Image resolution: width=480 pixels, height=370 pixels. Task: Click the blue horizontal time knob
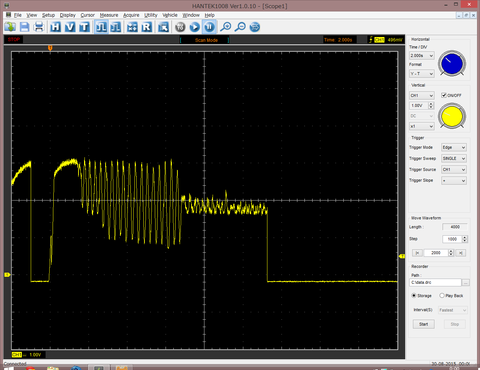click(452, 63)
